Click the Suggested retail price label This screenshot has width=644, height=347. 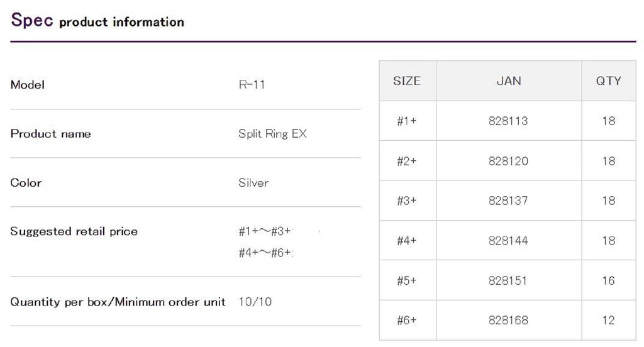(74, 231)
